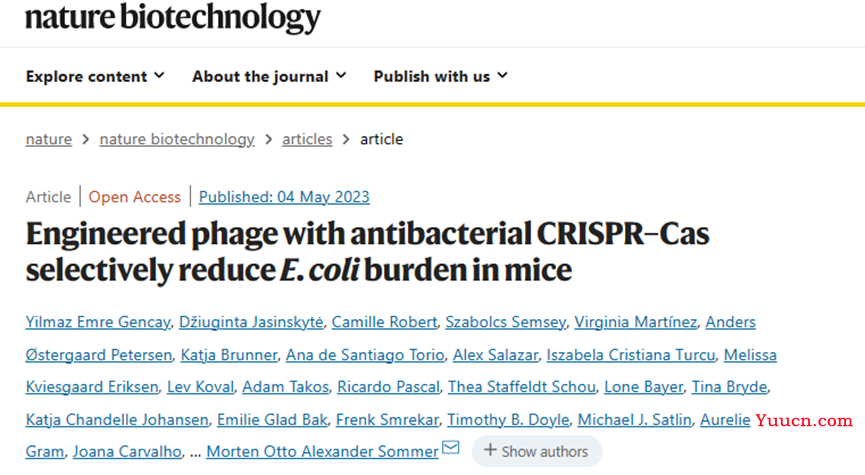865x475 pixels.
Task: Expand the Publish with us menu
Action: (x=440, y=76)
